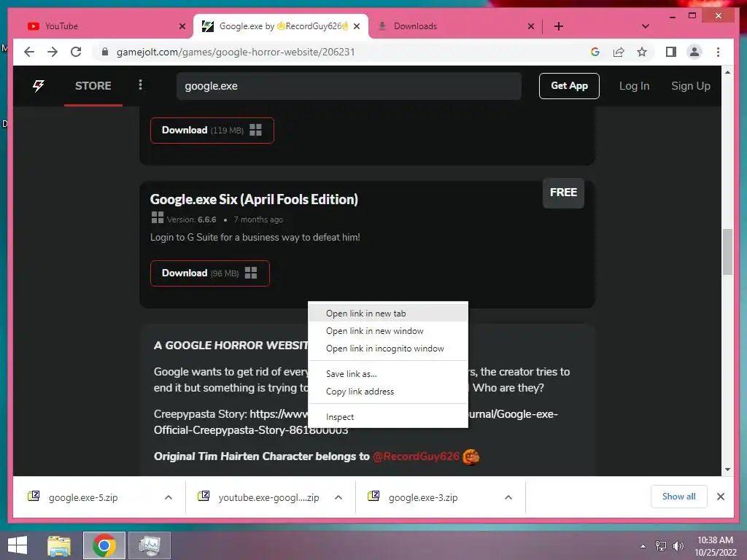Click the Download (96 MB) button

(209, 273)
